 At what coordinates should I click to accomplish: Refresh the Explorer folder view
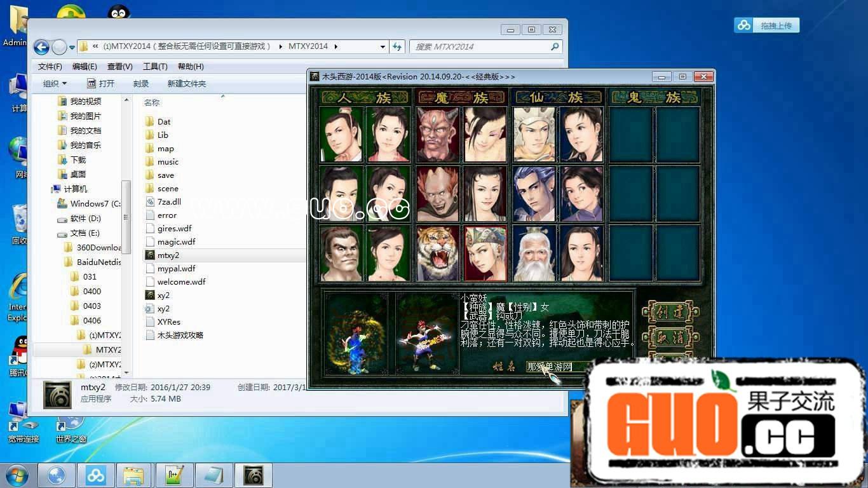pos(397,47)
